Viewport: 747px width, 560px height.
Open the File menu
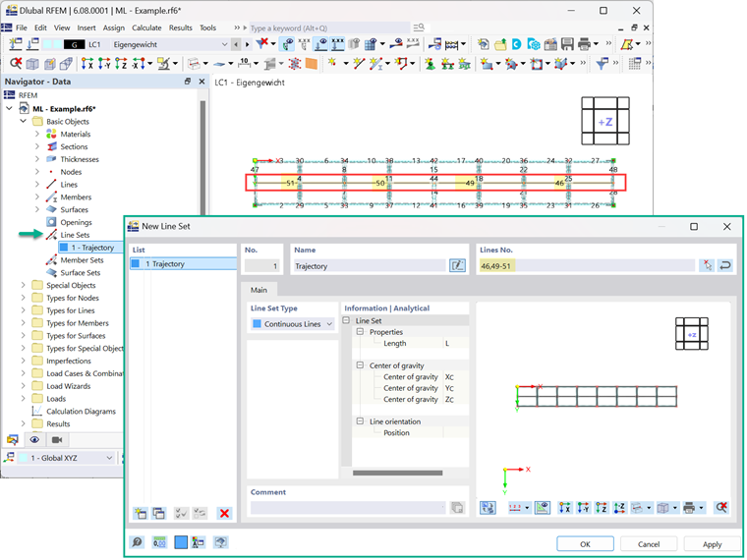[22, 28]
